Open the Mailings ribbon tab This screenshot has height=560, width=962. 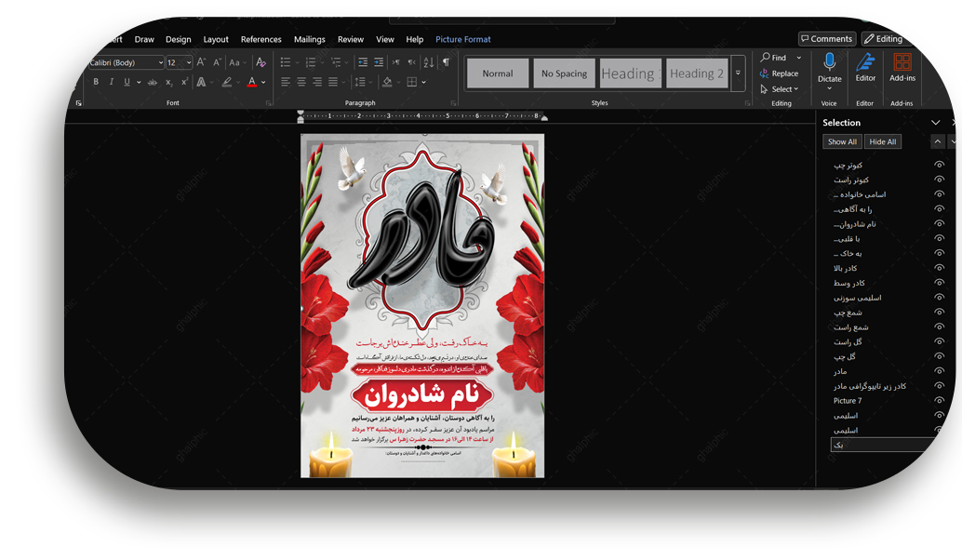point(309,39)
